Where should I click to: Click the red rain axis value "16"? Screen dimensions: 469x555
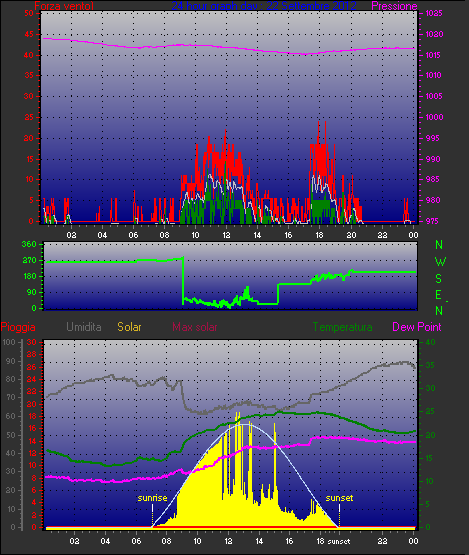tap(32, 428)
